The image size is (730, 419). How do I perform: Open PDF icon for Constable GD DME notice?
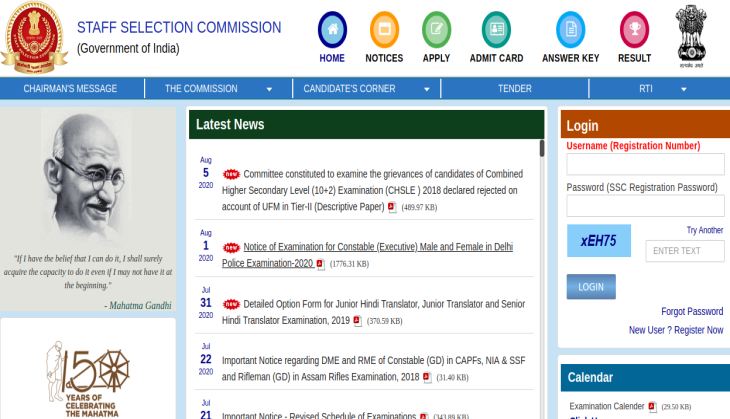coord(427,377)
